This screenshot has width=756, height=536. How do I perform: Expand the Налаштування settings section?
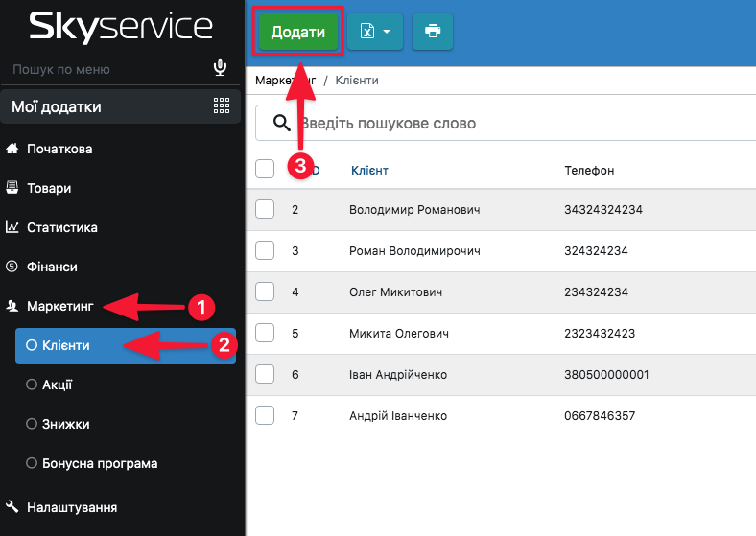pos(72,507)
